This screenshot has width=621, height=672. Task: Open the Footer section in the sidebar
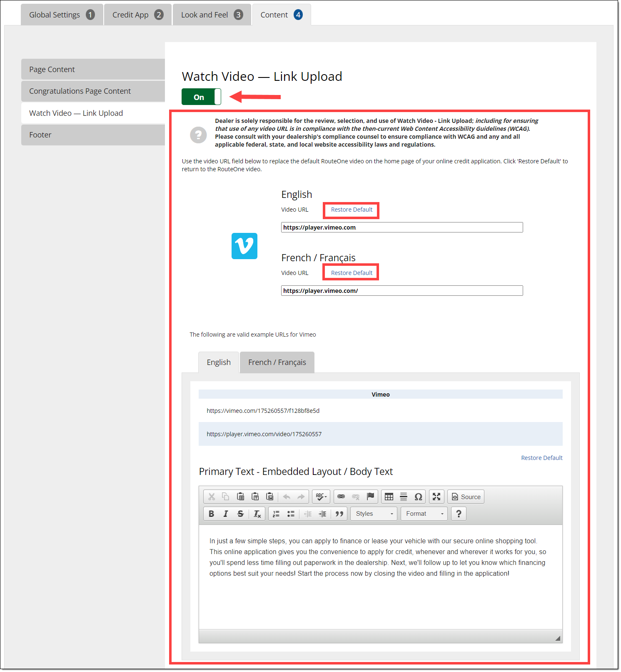point(93,135)
